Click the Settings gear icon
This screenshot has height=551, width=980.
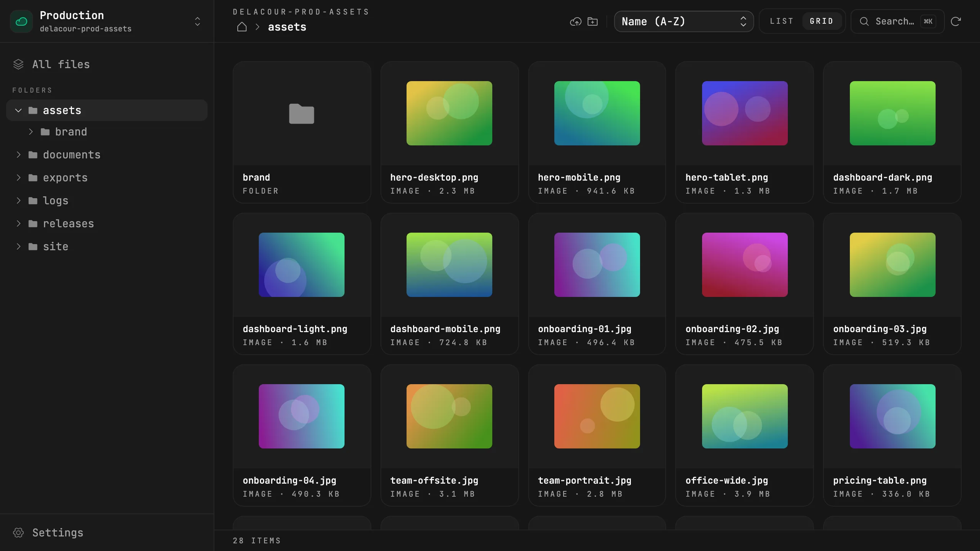pos(18,533)
